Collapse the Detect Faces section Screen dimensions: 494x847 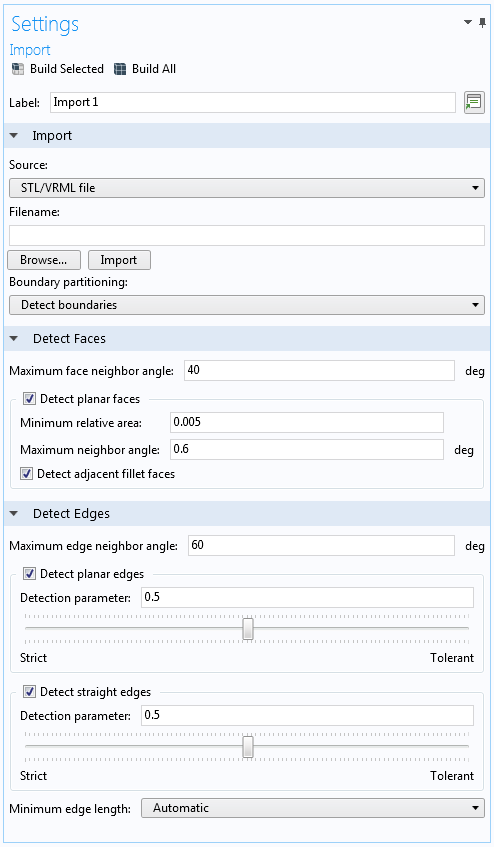[x=14, y=339]
